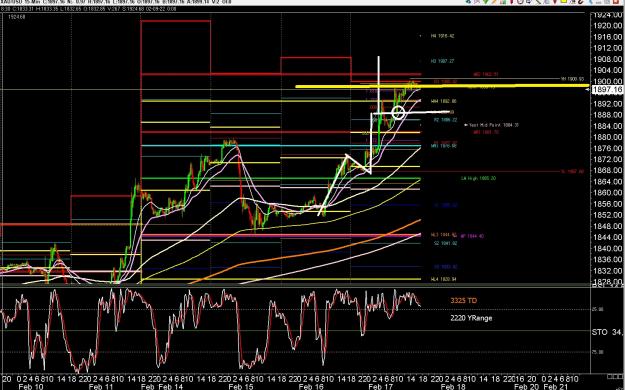This screenshot has width=625, height=390.
Task: Click the 1924.68 value at chart top-left
Action: [16, 17]
